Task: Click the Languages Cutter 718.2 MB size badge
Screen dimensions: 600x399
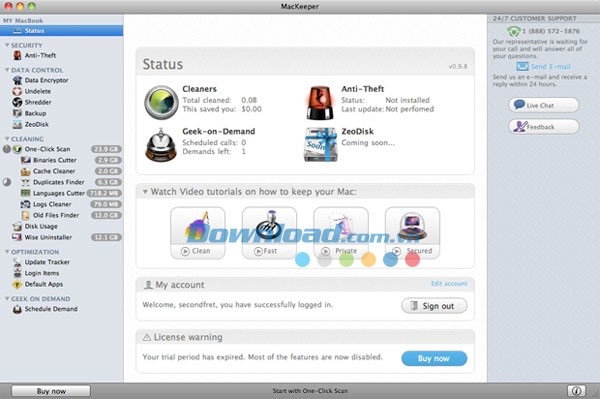Action: (x=104, y=193)
